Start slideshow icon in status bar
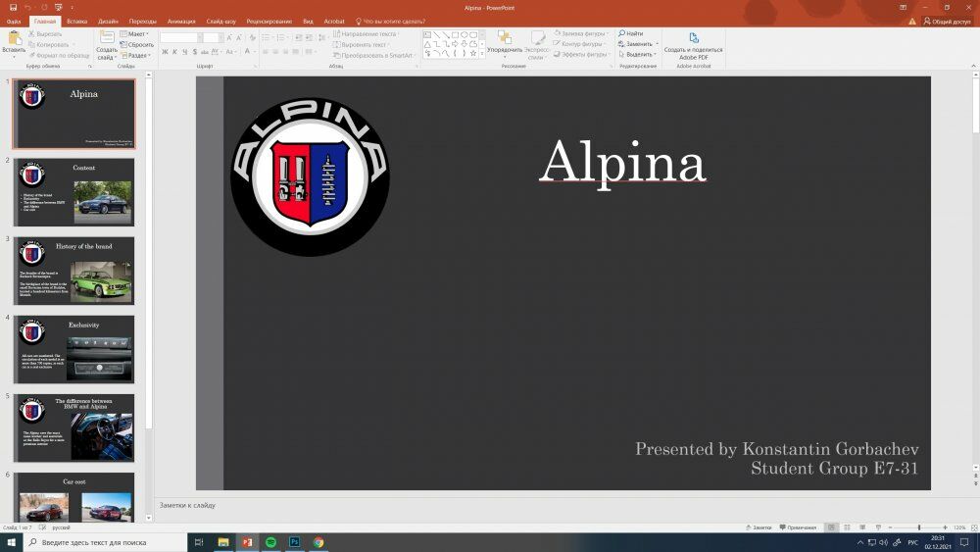The width and height of the screenshot is (980, 552). [878, 527]
